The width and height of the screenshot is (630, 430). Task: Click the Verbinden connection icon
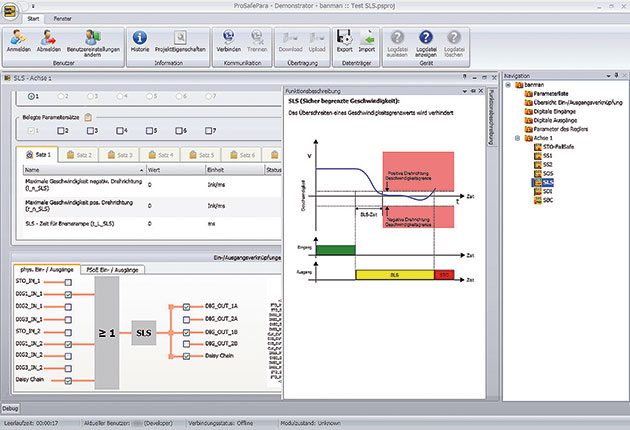232,41
